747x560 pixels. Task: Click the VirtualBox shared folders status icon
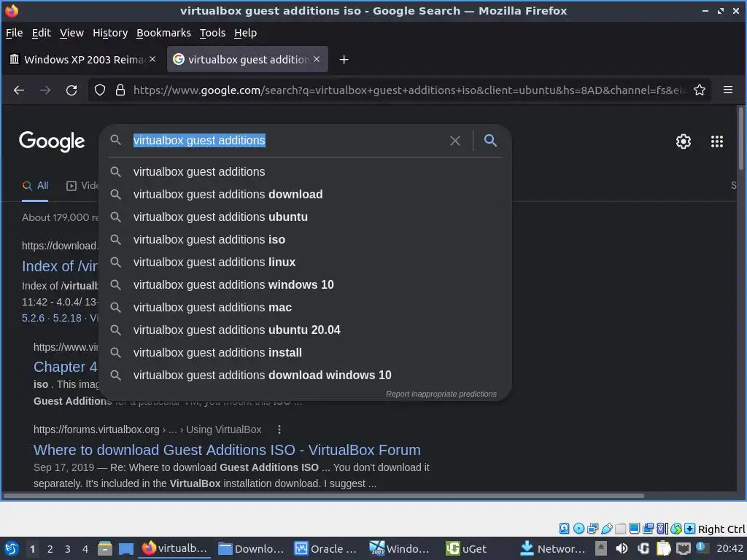coord(620,529)
